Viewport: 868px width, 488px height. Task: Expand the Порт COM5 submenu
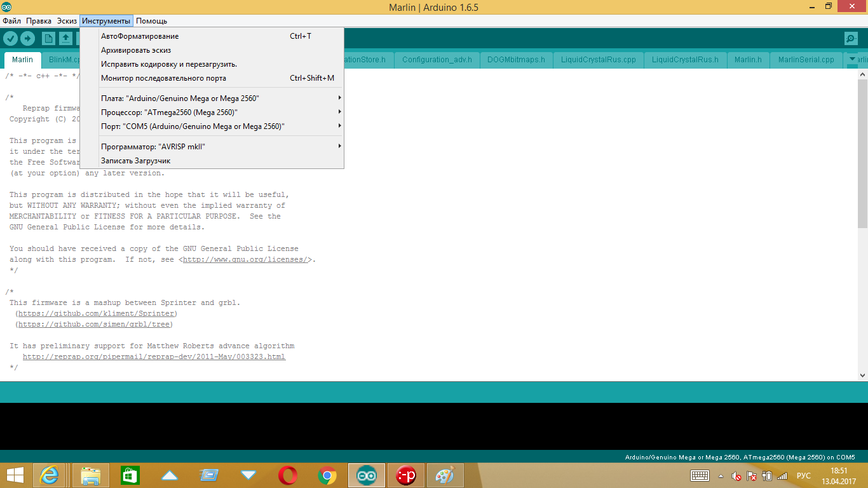coord(212,126)
